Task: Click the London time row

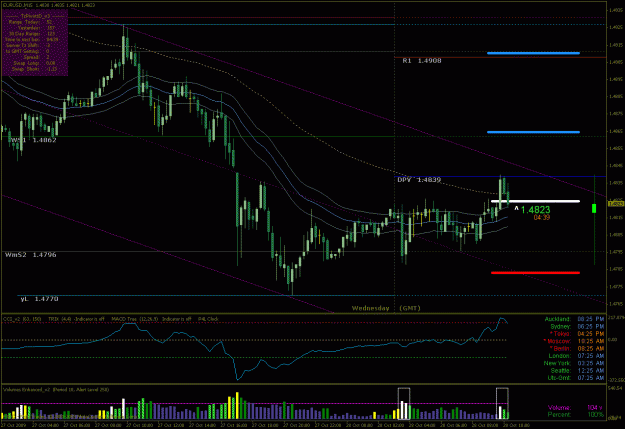Action: click(576, 356)
